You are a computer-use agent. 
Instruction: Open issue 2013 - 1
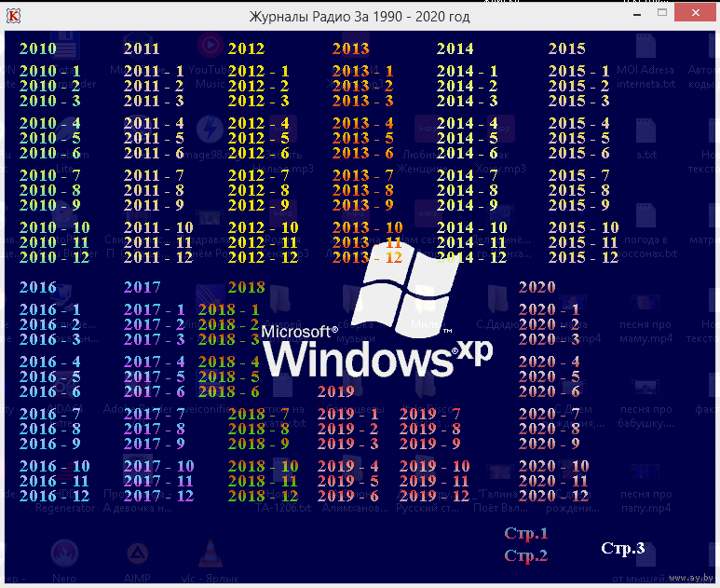pyautogui.click(x=362, y=71)
